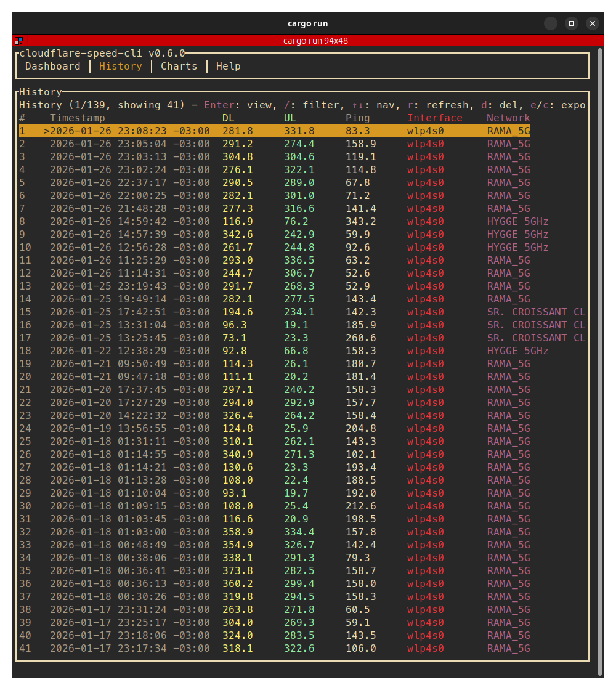
Task: Click the Ping column header
Action: tap(357, 118)
